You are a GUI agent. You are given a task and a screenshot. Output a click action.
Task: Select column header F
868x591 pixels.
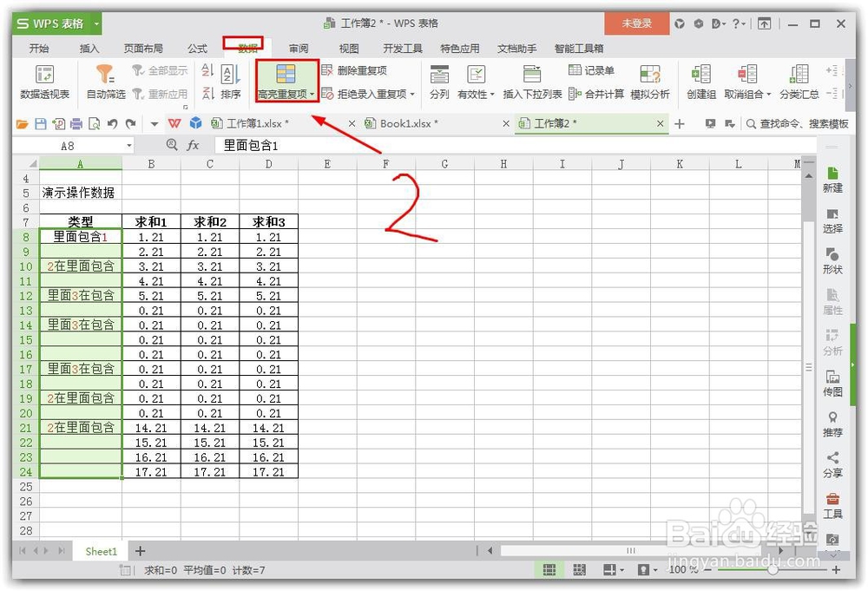point(386,164)
